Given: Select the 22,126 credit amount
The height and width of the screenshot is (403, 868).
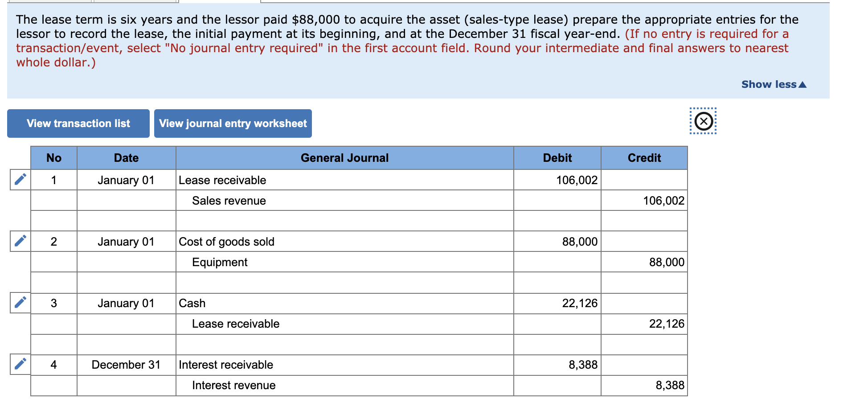Looking at the screenshot, I should point(644,324).
